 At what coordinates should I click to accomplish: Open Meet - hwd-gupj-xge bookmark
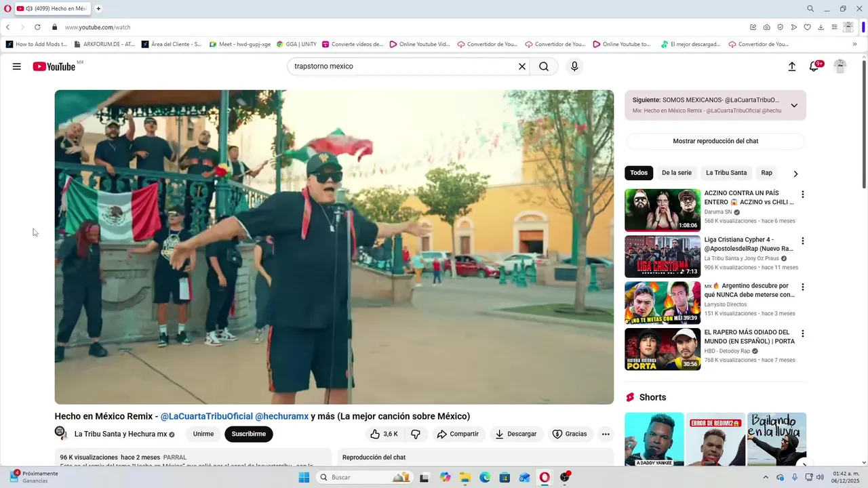pos(240,44)
